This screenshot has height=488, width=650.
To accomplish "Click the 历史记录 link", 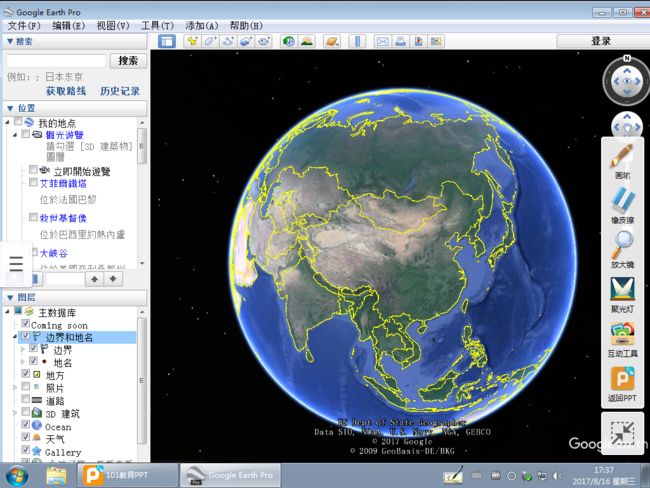I will click(120, 91).
